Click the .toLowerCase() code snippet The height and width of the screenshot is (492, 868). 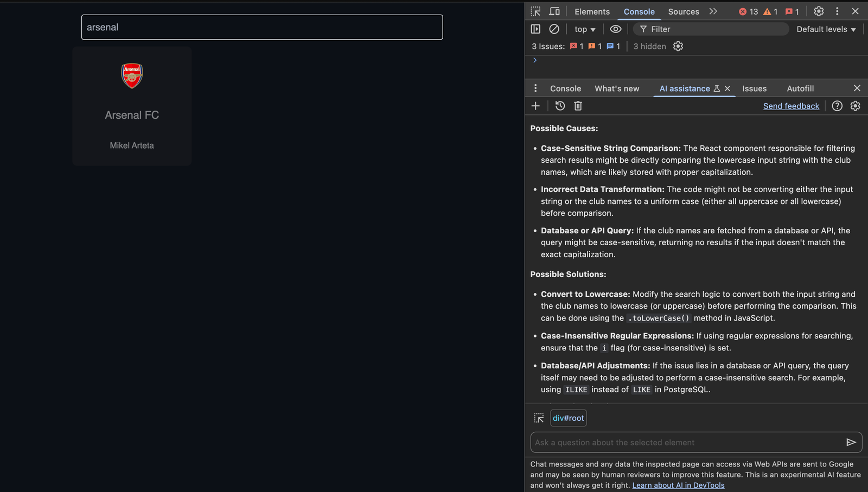659,318
